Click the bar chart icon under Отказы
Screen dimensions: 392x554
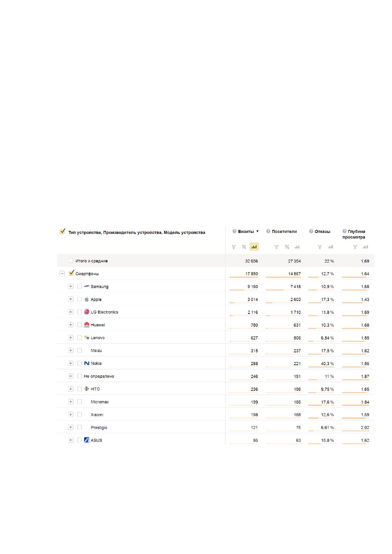pos(330,247)
